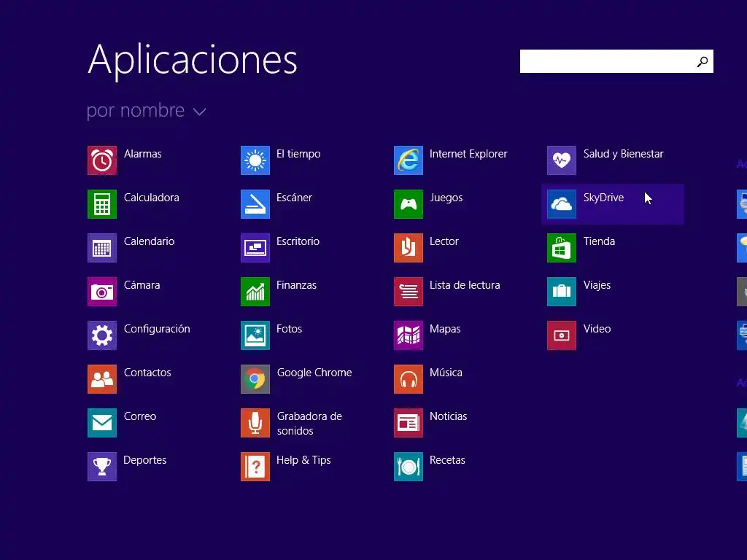Screen dimensions: 747x560
Task: Launch the Tienda store icon
Action: point(562,248)
